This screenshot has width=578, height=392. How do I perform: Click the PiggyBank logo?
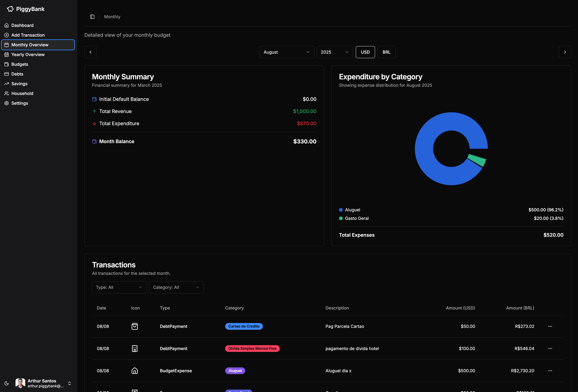25,9
